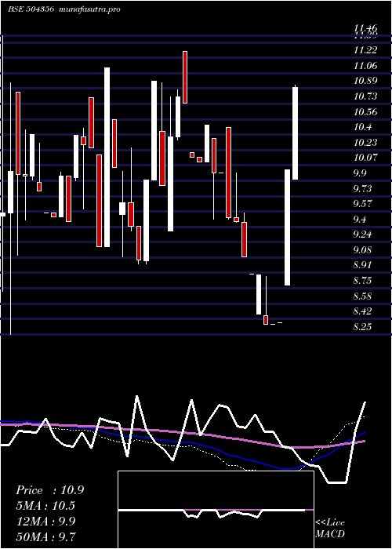
Task: Select the 10.56 axis value
Action: click(x=365, y=112)
